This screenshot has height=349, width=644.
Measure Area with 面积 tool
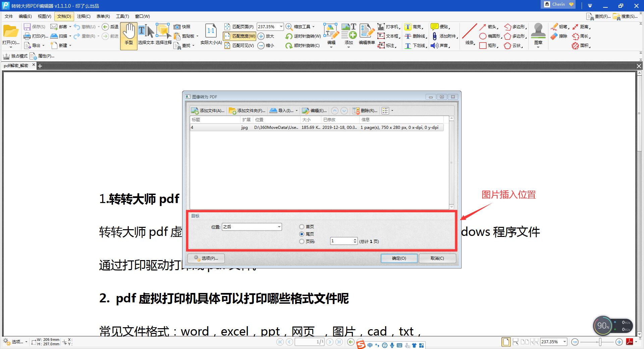pos(581,45)
